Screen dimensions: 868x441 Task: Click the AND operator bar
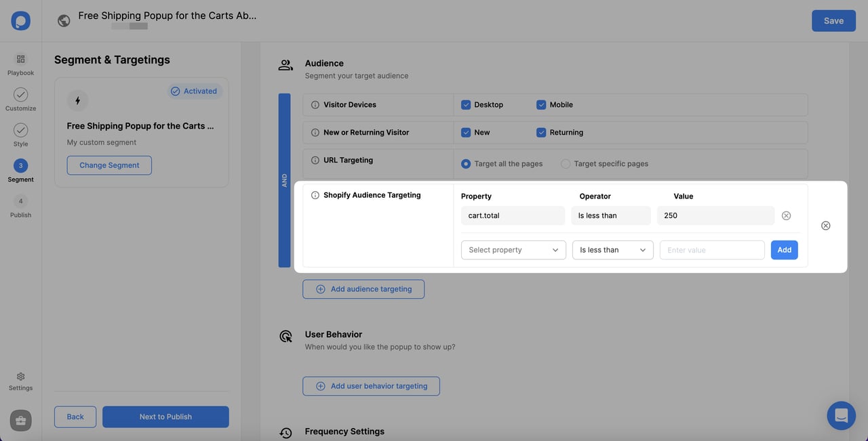284,180
